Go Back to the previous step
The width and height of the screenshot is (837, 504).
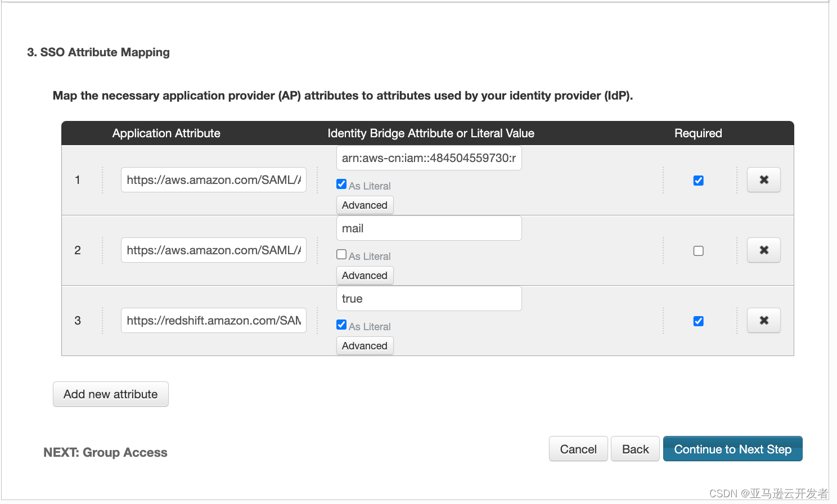click(x=635, y=449)
